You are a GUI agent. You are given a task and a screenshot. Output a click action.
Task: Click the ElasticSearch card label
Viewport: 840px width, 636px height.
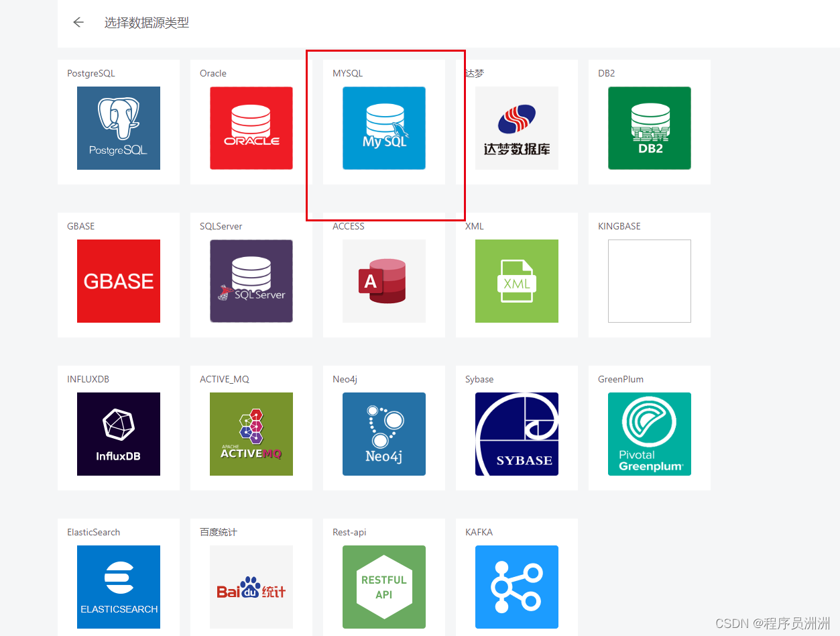pyautogui.click(x=93, y=532)
